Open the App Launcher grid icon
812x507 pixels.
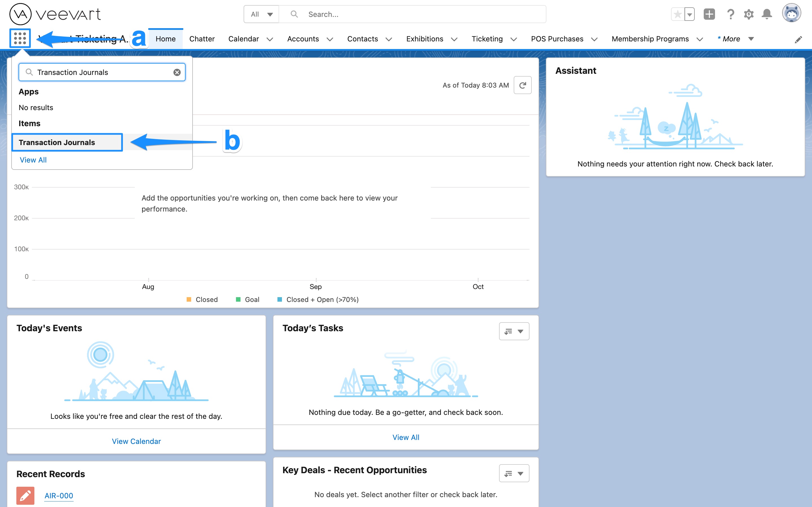point(20,38)
